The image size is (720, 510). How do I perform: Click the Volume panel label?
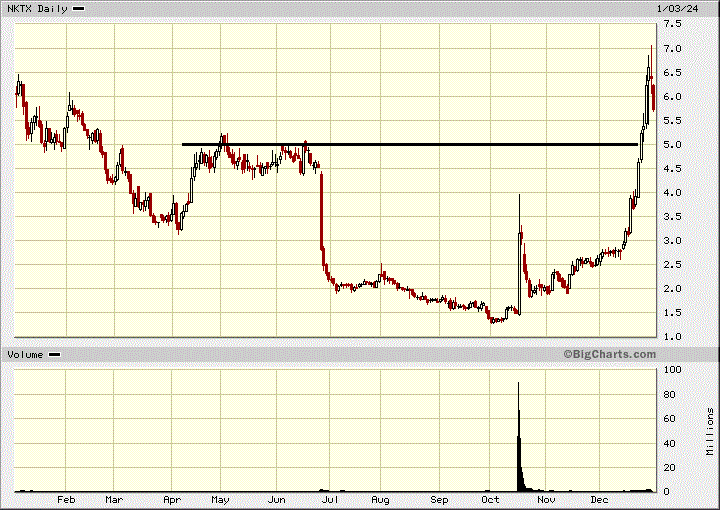click(25, 354)
